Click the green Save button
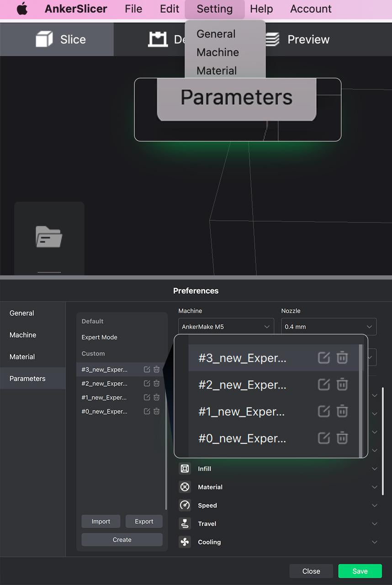Image resolution: width=392 pixels, height=585 pixels. (x=360, y=571)
